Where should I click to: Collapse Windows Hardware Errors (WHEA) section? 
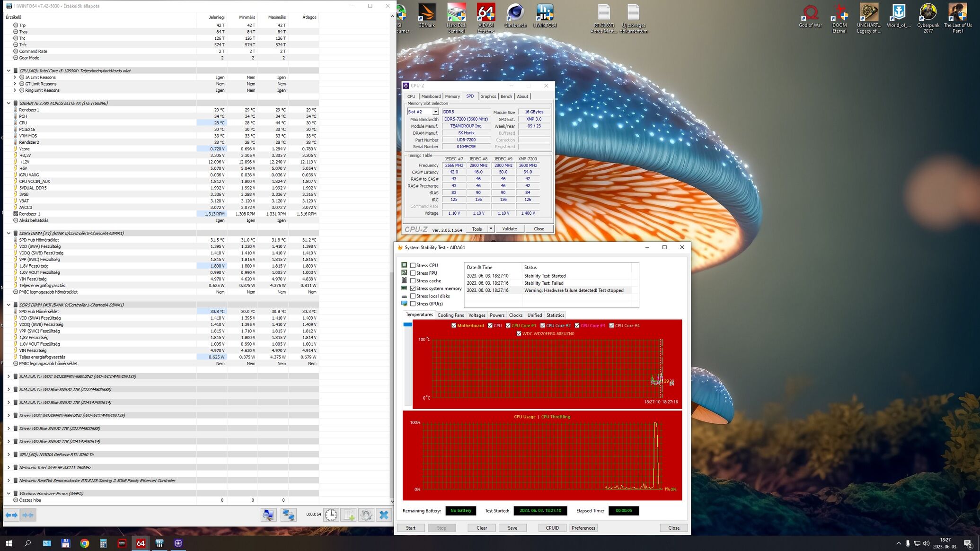[9, 493]
